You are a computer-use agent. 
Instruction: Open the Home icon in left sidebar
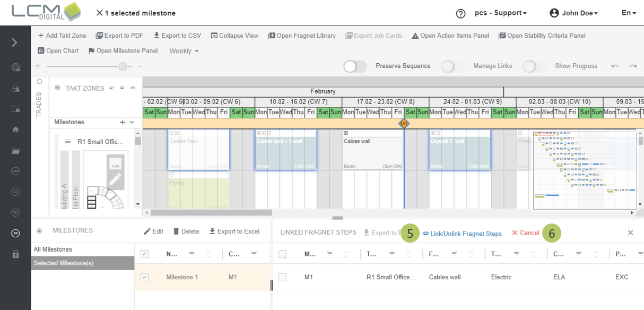[x=15, y=129]
